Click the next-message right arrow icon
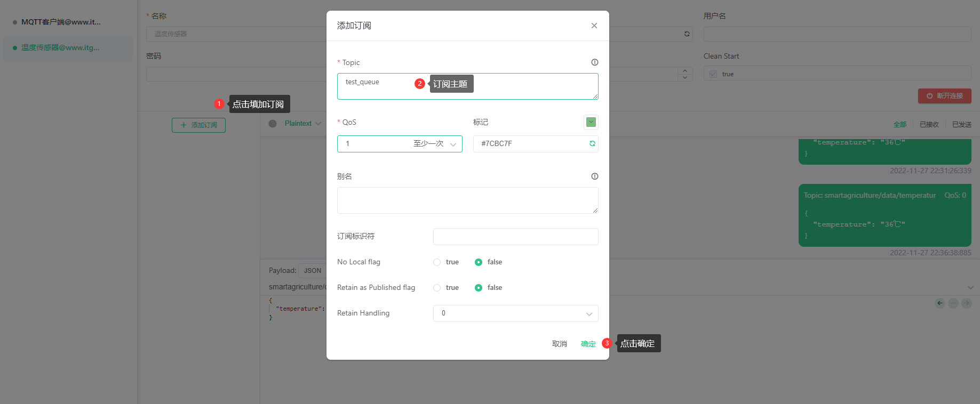This screenshot has width=980, height=404. (967, 303)
